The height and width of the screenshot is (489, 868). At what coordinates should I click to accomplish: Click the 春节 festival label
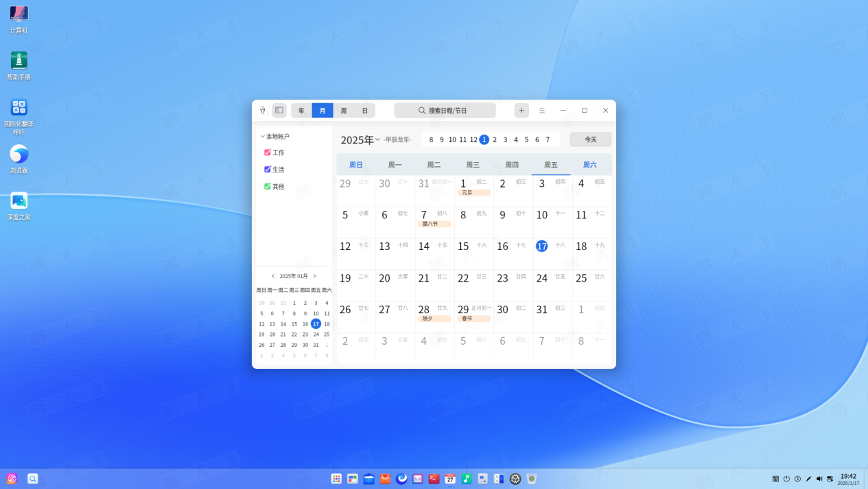click(x=473, y=319)
